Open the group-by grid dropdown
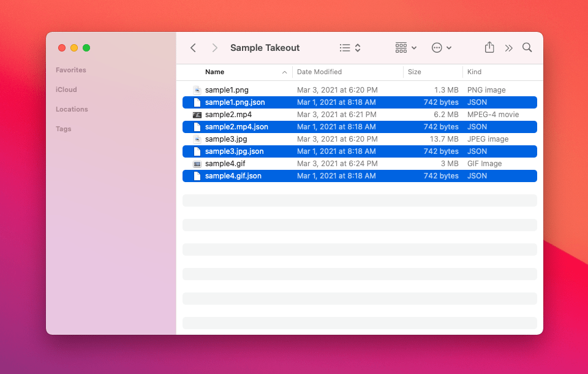The width and height of the screenshot is (588, 374). [405, 48]
